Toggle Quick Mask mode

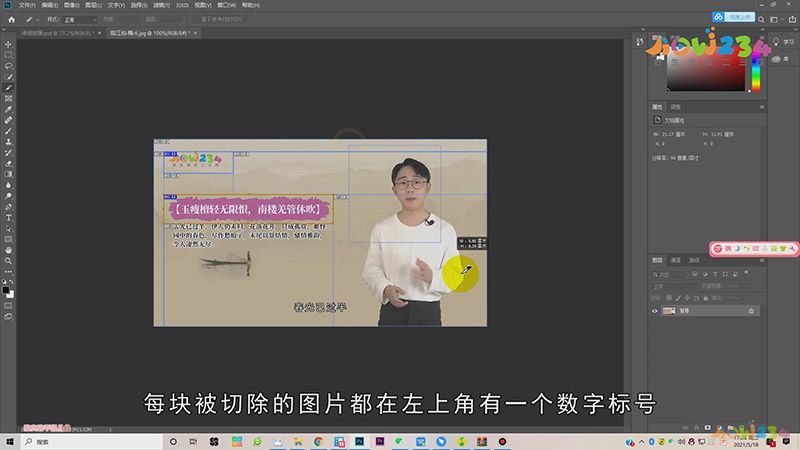point(8,306)
